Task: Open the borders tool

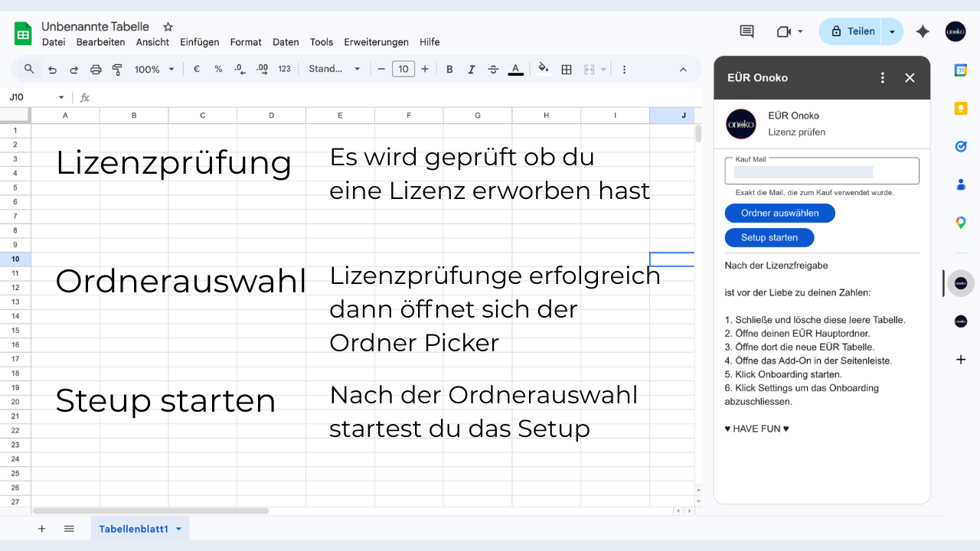Action: [x=567, y=69]
